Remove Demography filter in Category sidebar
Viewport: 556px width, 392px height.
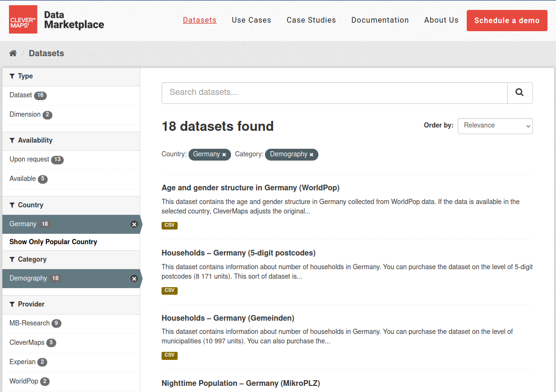click(134, 279)
